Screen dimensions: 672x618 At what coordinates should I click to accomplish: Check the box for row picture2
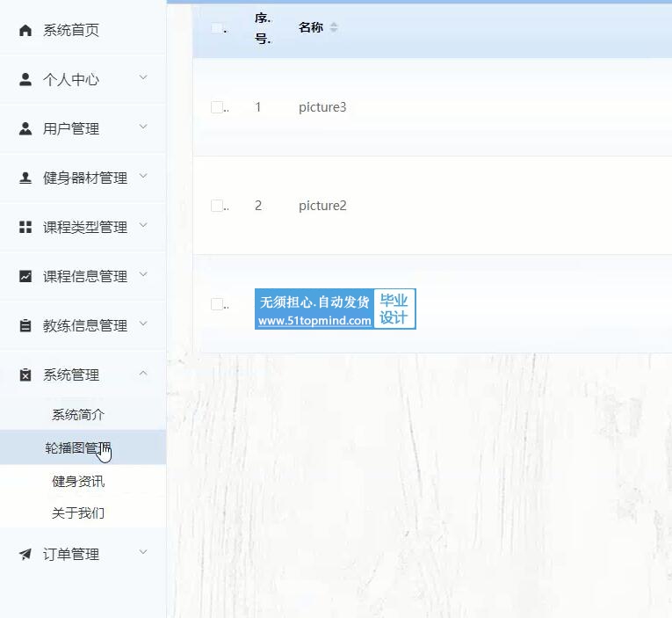pyautogui.click(x=217, y=206)
